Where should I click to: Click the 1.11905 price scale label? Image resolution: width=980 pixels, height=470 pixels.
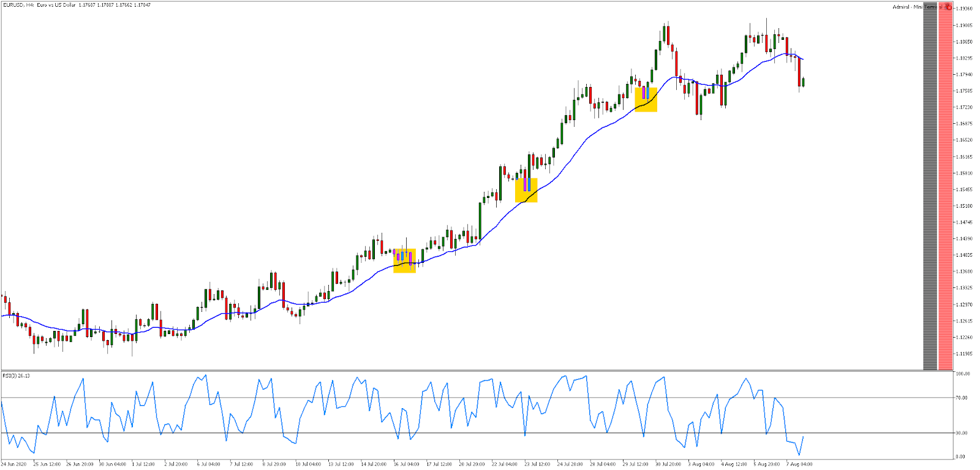point(965,354)
